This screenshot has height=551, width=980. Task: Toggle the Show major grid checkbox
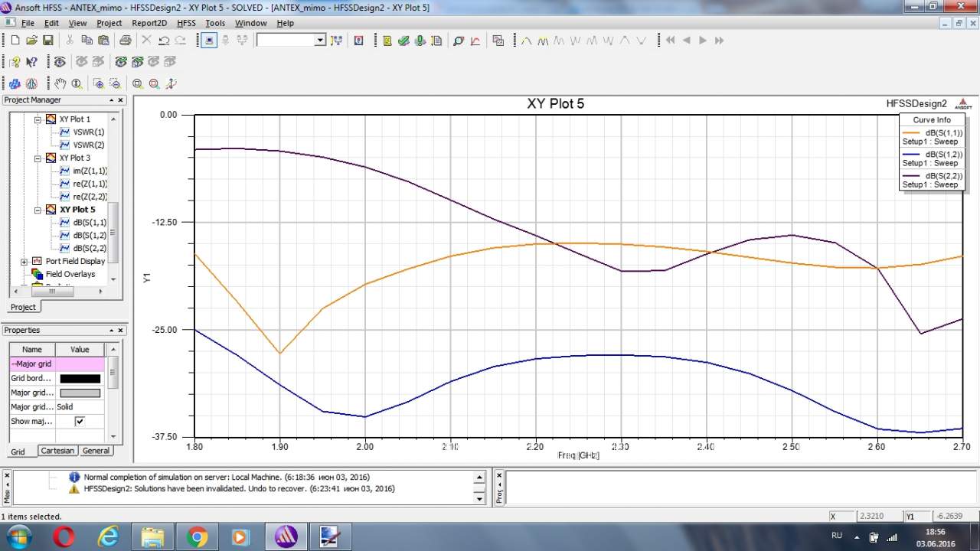click(x=80, y=422)
